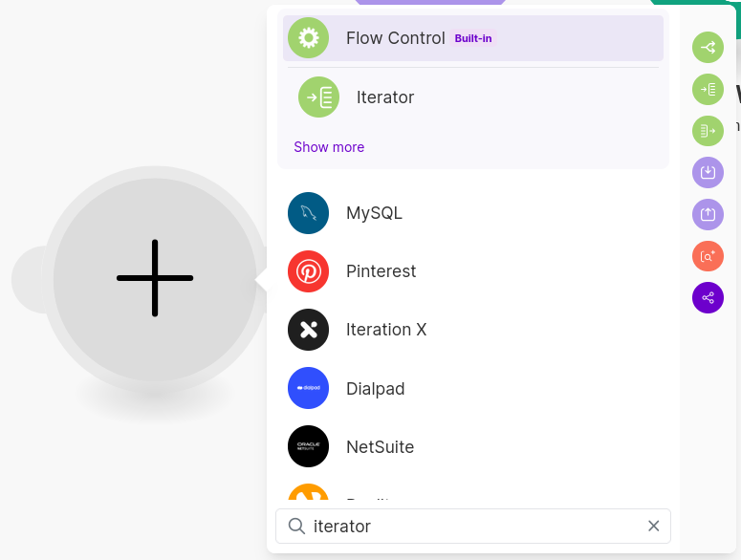741x560 pixels.
Task: Click the Array aggregator icon in the side strip
Action: coord(708,131)
